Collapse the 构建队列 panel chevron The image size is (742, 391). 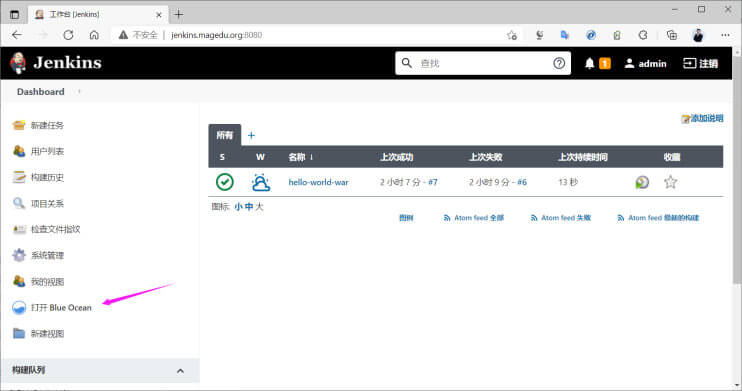click(180, 371)
